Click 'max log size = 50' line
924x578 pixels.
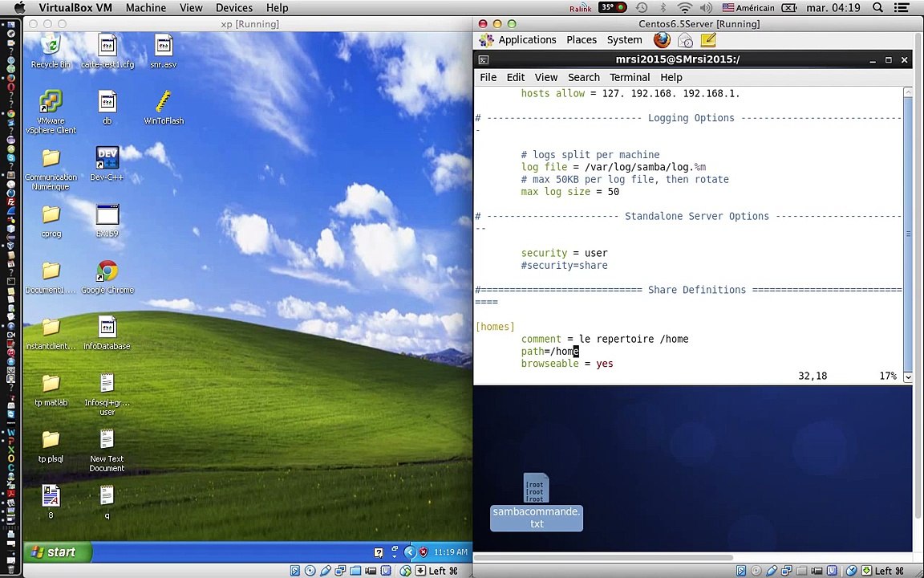tap(569, 192)
